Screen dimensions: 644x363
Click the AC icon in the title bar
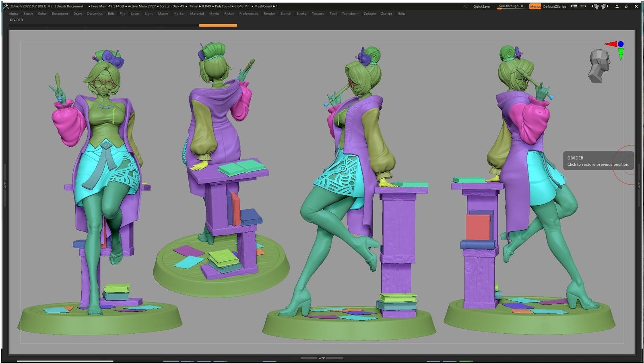click(x=465, y=7)
